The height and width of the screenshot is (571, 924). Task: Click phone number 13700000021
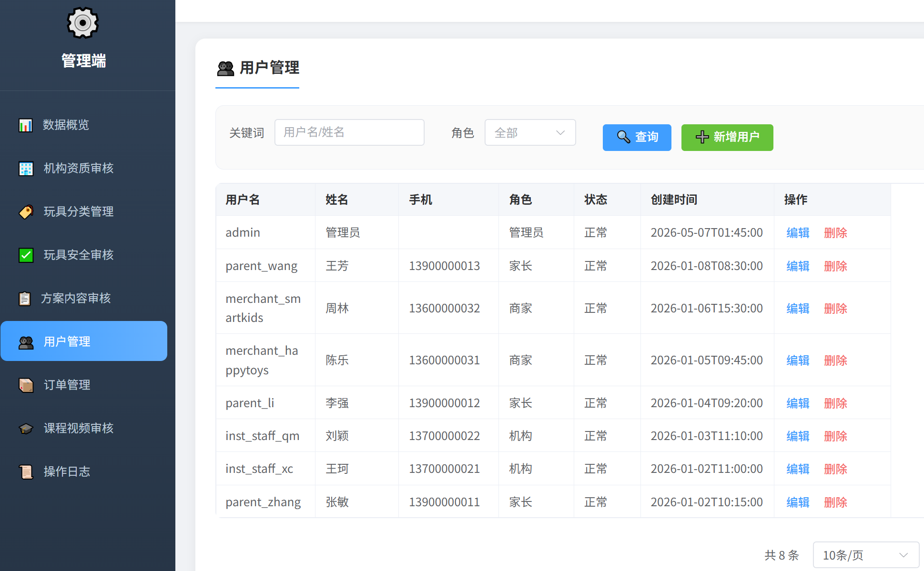click(x=444, y=469)
